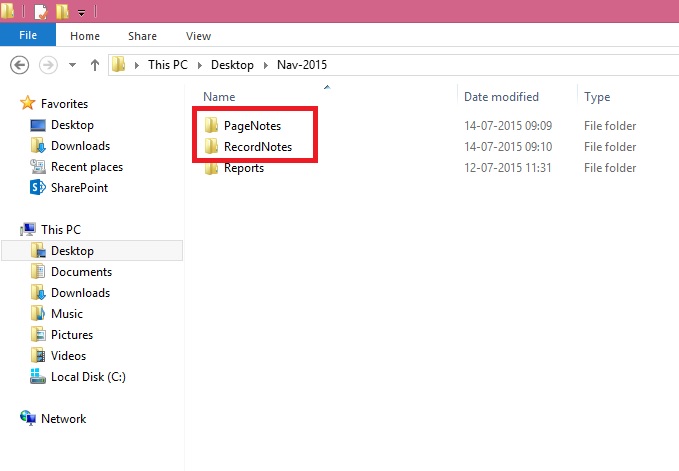Click date 14-07-2015 09:10 of RecordNotes

click(x=508, y=147)
